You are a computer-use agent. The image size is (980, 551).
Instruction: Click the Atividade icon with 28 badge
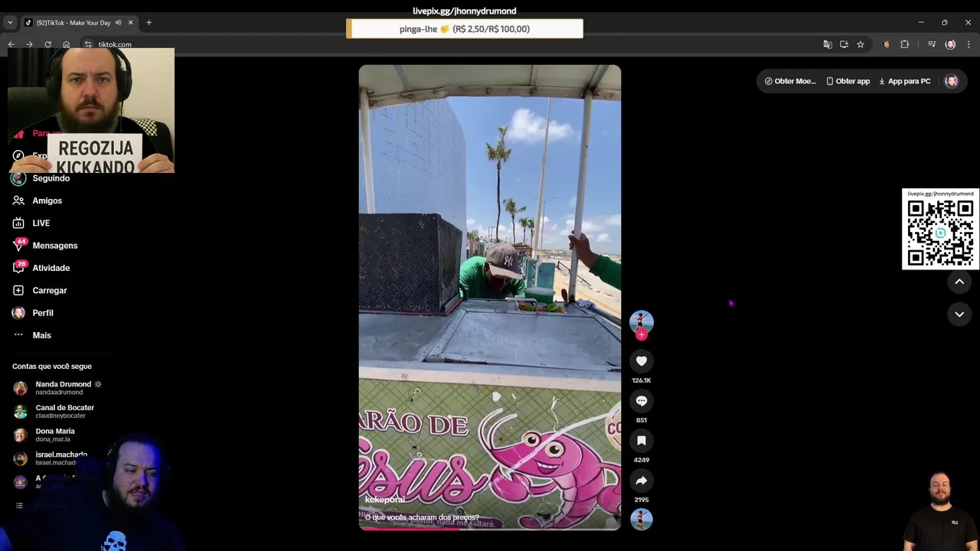18,267
